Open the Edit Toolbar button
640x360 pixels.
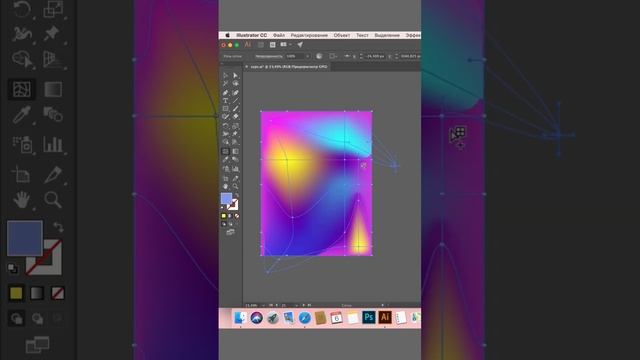coord(230,232)
